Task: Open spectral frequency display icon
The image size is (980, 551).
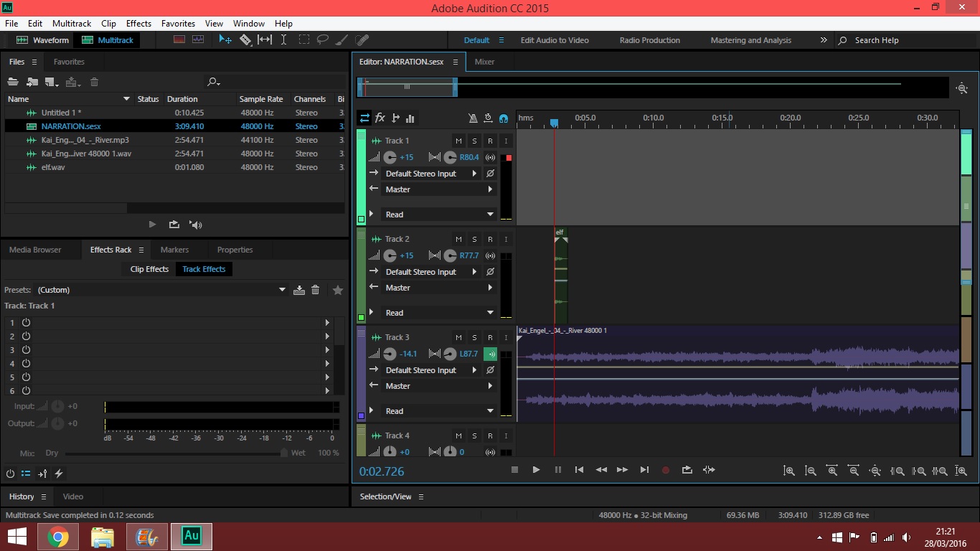Action: tap(179, 40)
